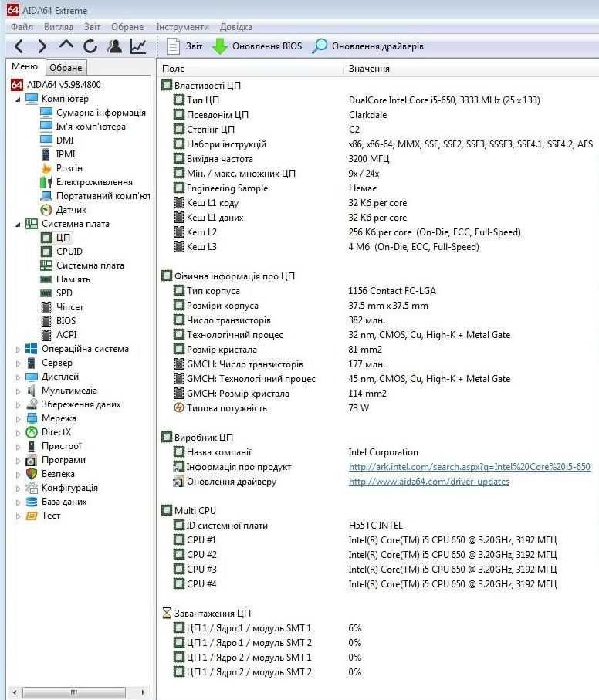Expand the Дисплей tree node
This screenshot has width=599, height=700.
[x=18, y=377]
